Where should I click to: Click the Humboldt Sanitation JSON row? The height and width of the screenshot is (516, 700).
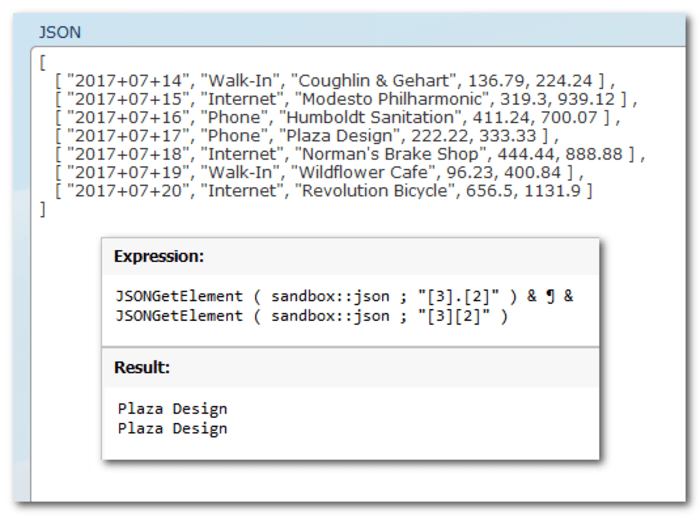(x=338, y=117)
